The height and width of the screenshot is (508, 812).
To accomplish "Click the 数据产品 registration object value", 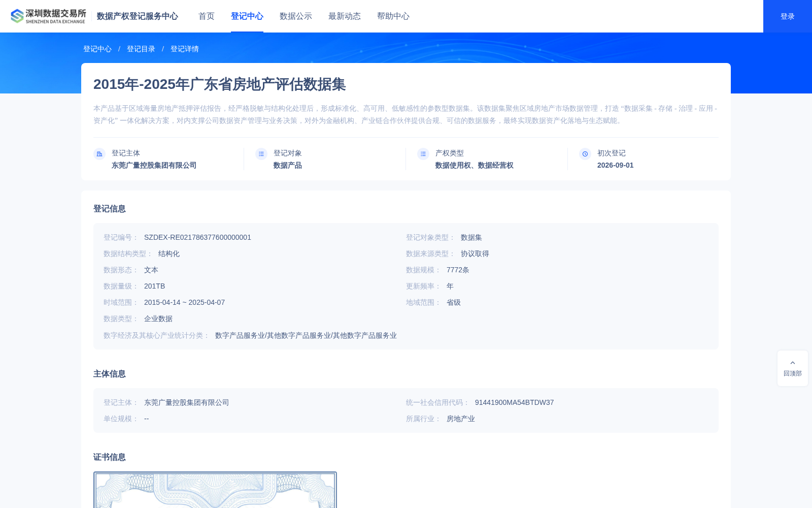I will point(288,165).
